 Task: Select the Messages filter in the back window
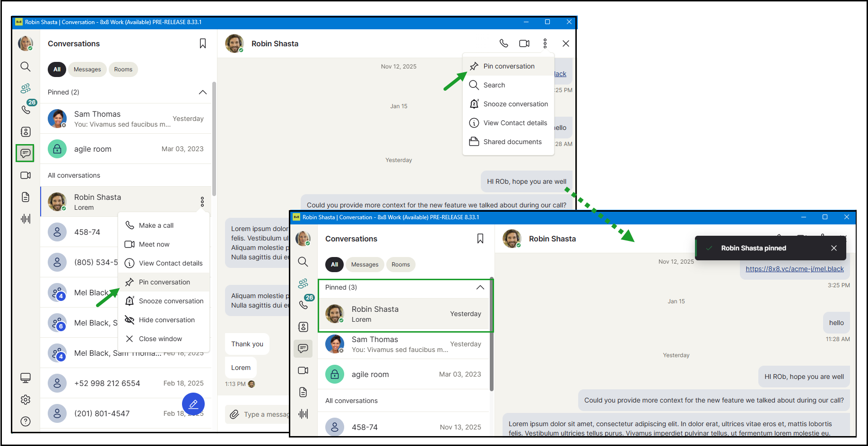(87, 69)
